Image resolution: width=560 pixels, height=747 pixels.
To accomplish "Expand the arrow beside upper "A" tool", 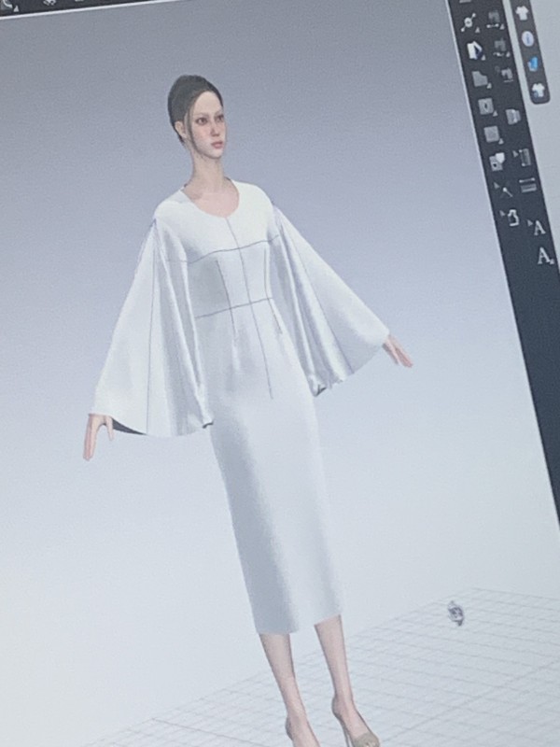I will tap(528, 223).
